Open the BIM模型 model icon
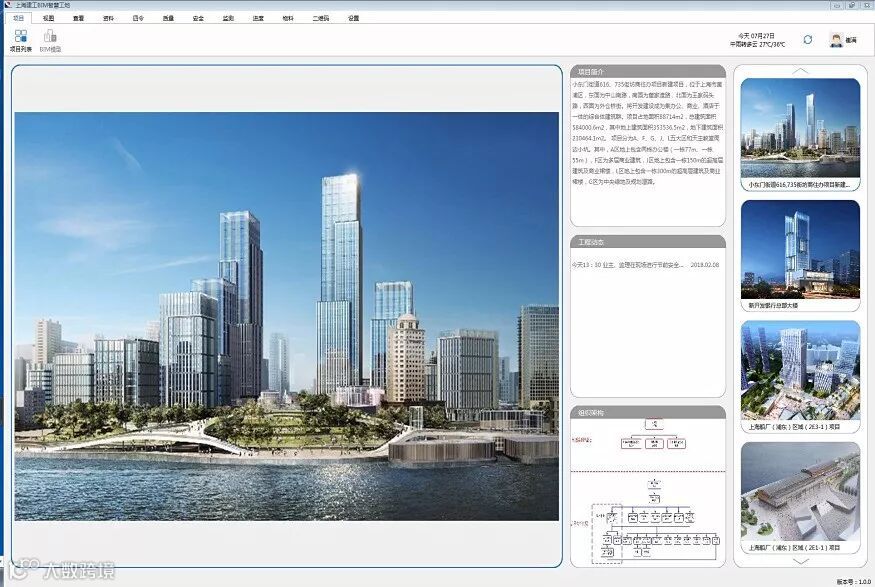Image resolution: width=875 pixels, height=587 pixels. 50,41
